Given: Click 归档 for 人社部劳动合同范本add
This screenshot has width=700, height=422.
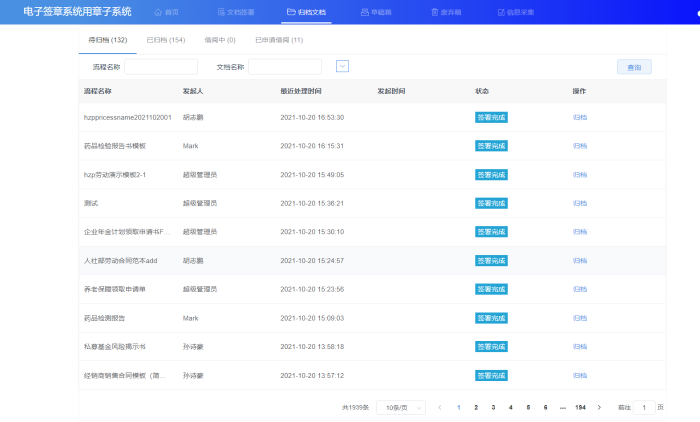Looking at the screenshot, I should pos(580,261).
